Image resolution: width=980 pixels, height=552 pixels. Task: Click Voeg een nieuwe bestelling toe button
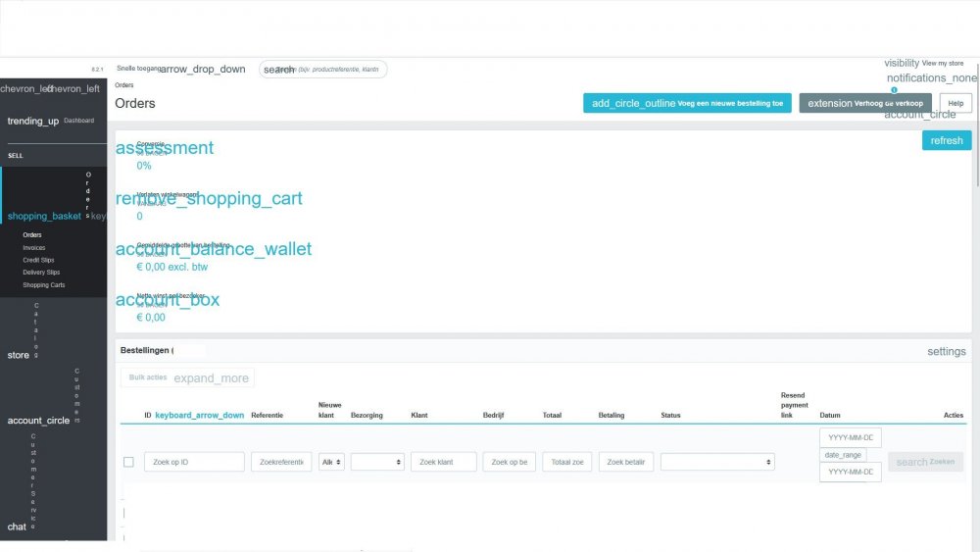(687, 103)
